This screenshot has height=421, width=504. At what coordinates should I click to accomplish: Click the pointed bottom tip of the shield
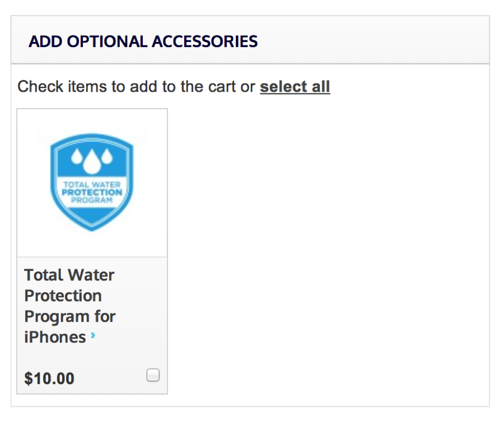[x=92, y=228]
